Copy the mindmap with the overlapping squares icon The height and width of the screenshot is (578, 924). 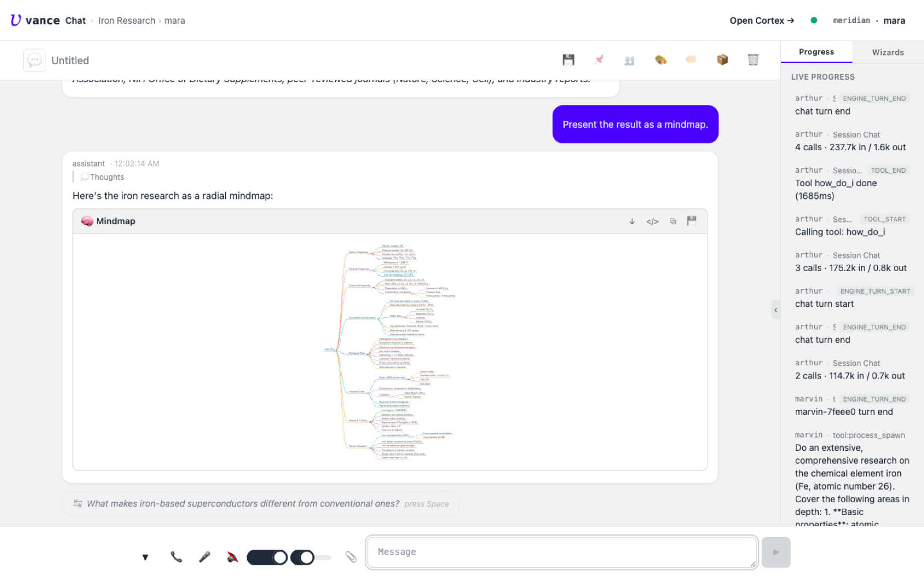[673, 221]
